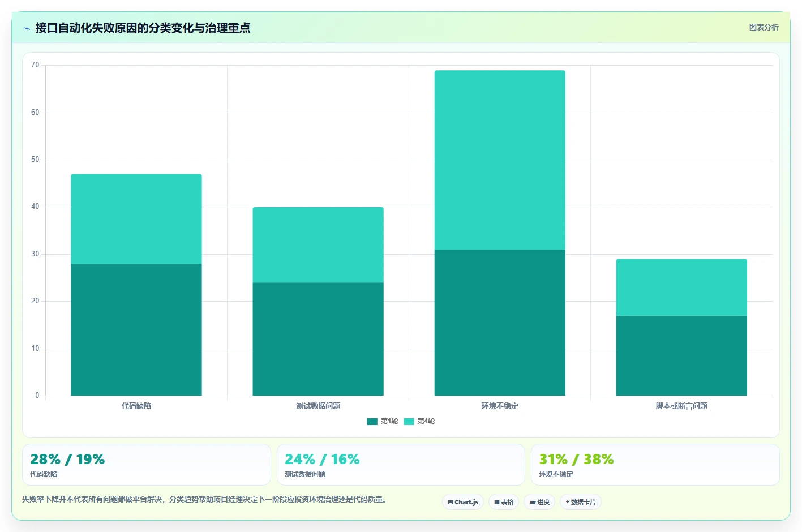The image size is (802, 532).
Task: Click the 测试数据问题 第1轮 bar segment
Action: (318, 339)
